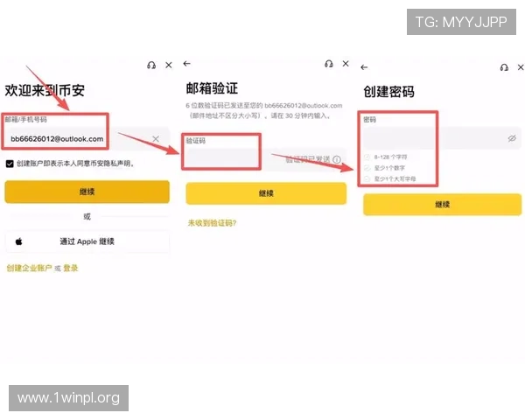This screenshot has width=525, height=420.
Task: Click headset support icon on create password panel
Action: (504, 67)
